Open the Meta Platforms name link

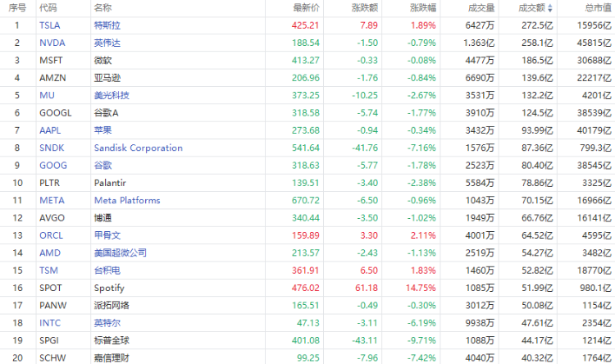coord(127,200)
